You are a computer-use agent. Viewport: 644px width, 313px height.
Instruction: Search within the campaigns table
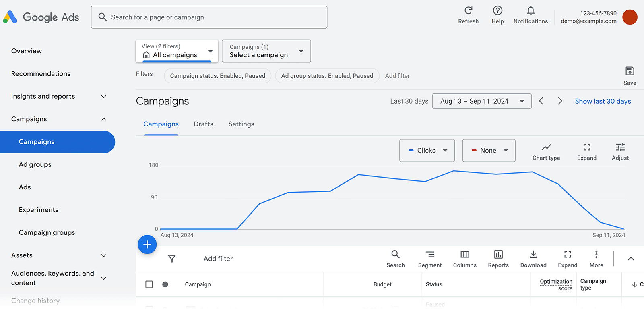point(396,259)
